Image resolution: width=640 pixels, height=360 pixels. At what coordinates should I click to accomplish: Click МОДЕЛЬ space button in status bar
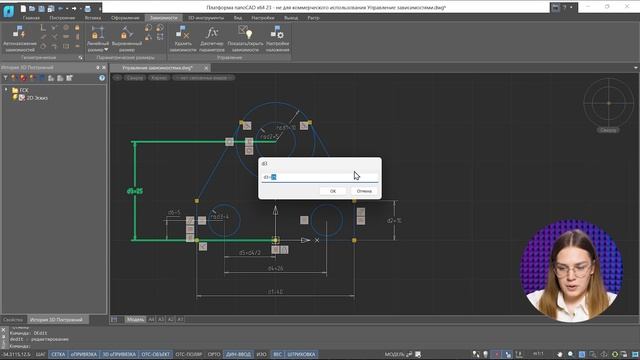[394, 354]
